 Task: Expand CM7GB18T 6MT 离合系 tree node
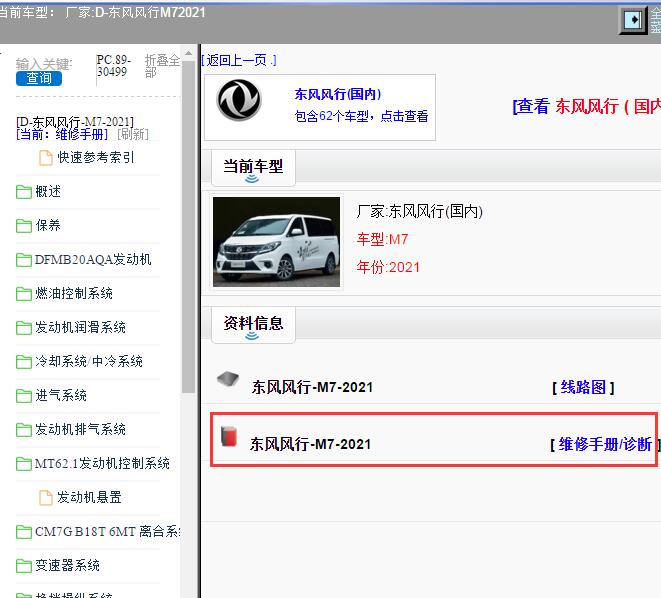click(108, 531)
